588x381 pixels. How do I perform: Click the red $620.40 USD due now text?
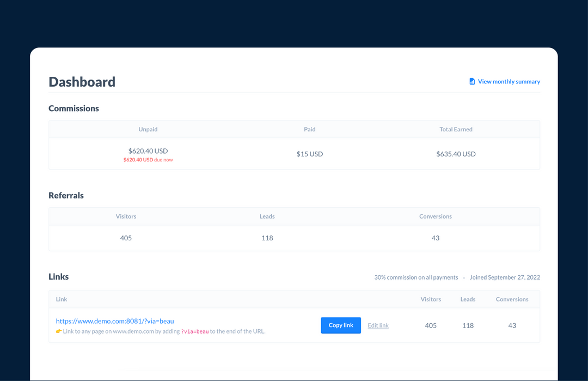[148, 159]
